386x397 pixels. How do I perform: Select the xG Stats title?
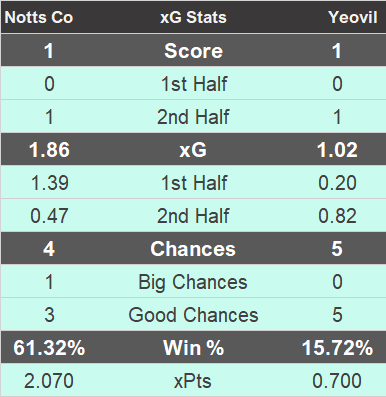point(193,17)
